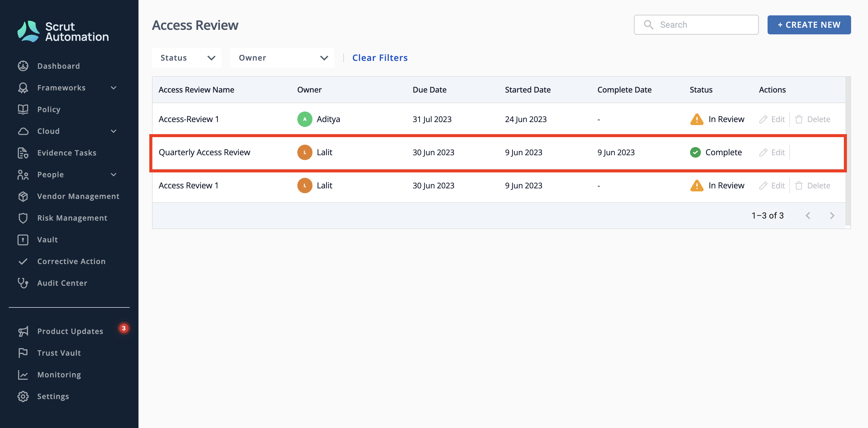The height and width of the screenshot is (428, 868).
Task: Click the search magnifier icon
Action: (x=648, y=25)
